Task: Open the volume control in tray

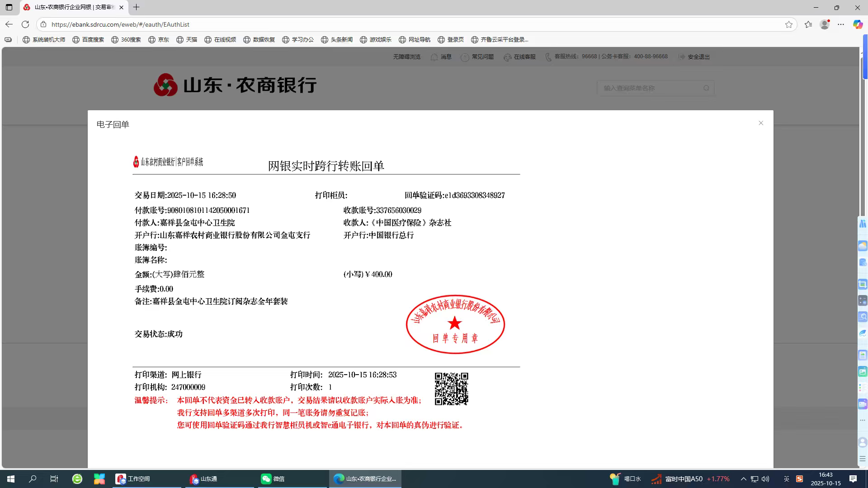Action: pyautogui.click(x=765, y=479)
